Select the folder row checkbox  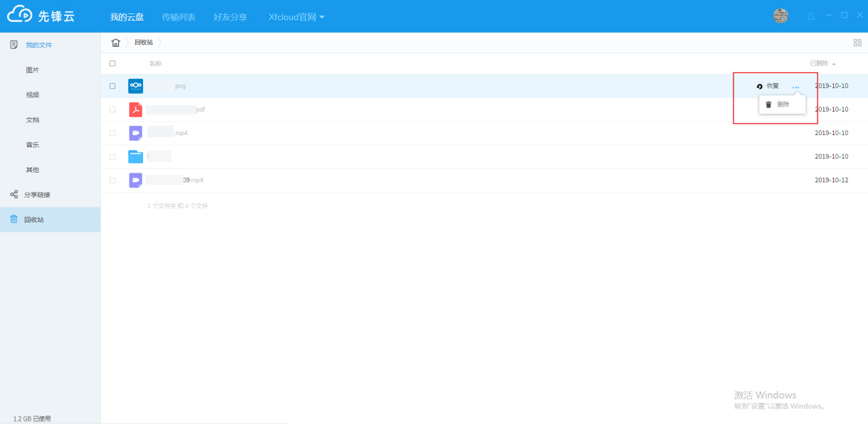click(x=112, y=156)
